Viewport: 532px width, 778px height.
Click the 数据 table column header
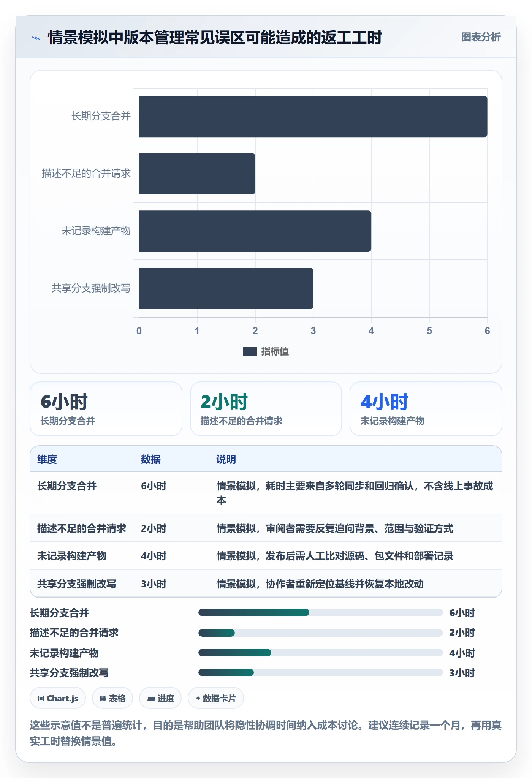[x=151, y=459]
